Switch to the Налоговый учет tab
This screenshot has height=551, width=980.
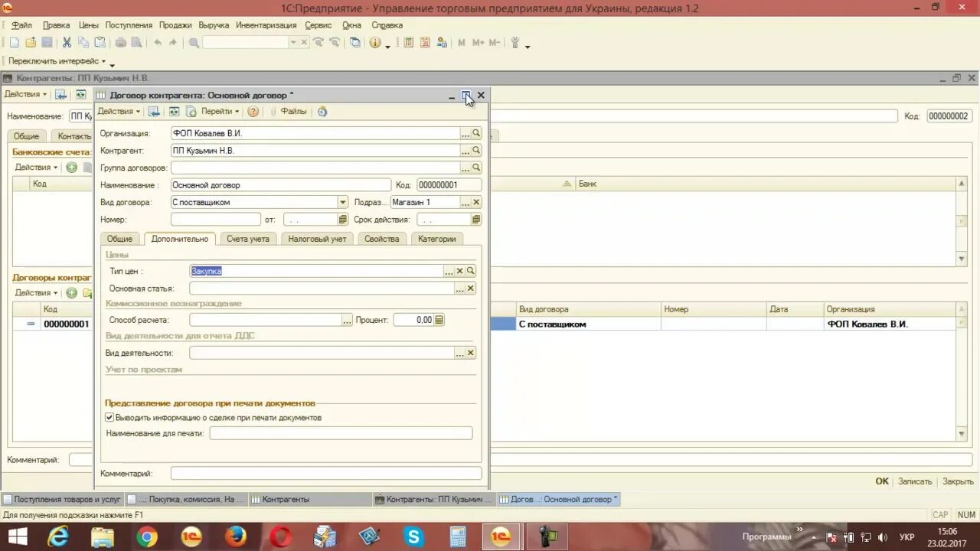[x=317, y=239]
